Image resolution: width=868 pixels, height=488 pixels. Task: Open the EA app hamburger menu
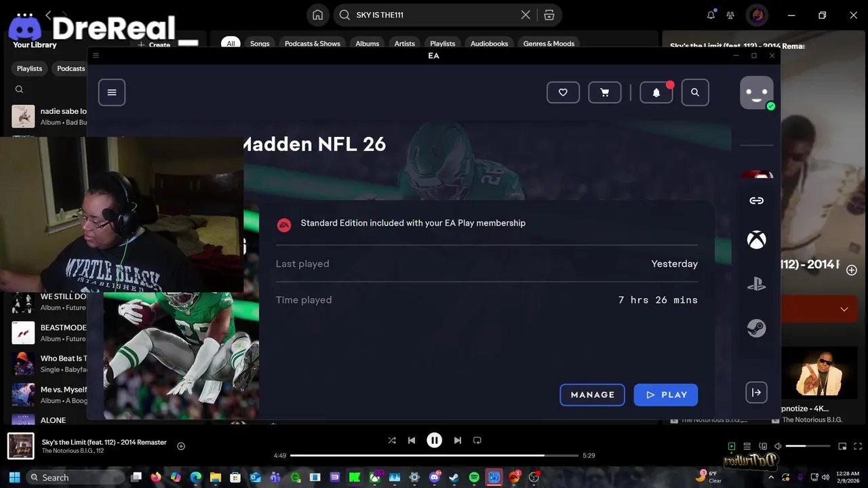112,92
